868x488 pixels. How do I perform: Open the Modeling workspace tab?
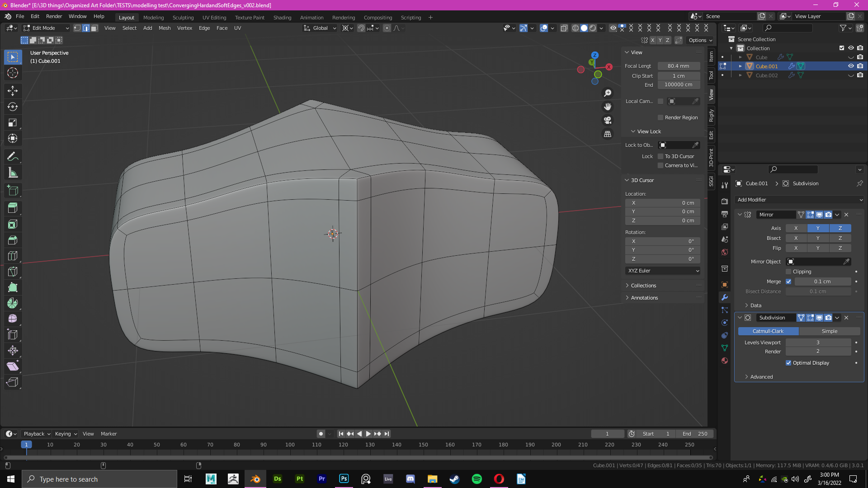[153, 18]
